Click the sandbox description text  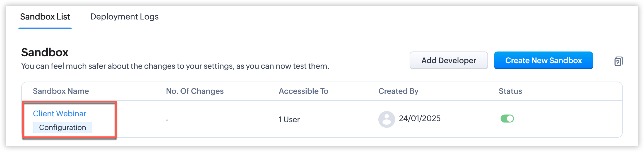click(x=175, y=66)
